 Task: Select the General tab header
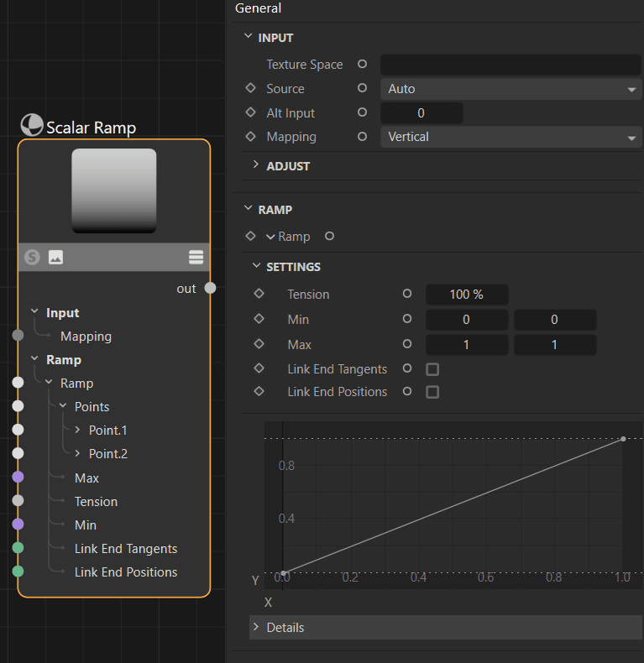tap(258, 8)
